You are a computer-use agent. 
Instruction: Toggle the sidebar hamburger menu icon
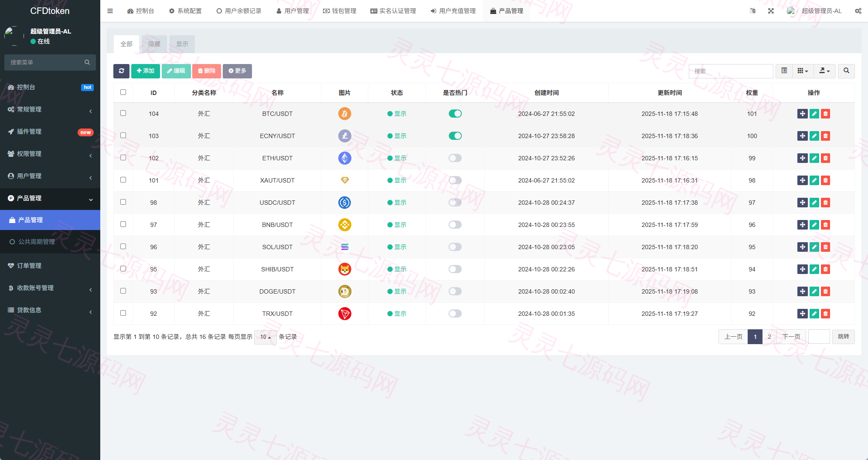[110, 11]
